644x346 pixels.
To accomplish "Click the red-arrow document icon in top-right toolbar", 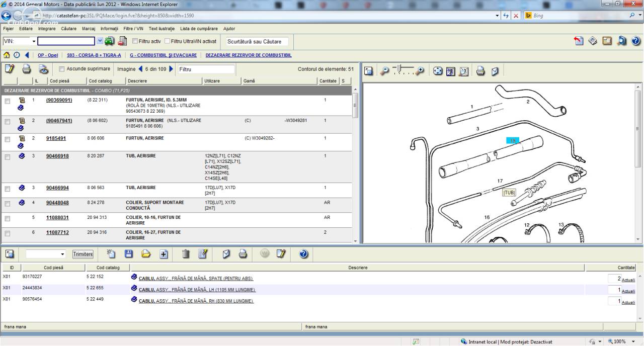I will coord(579,41).
